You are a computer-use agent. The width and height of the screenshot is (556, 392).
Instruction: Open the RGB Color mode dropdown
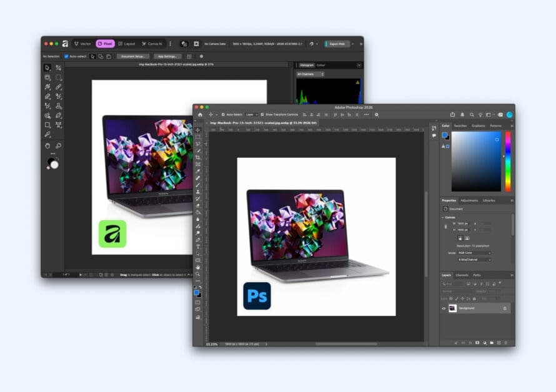point(474,253)
